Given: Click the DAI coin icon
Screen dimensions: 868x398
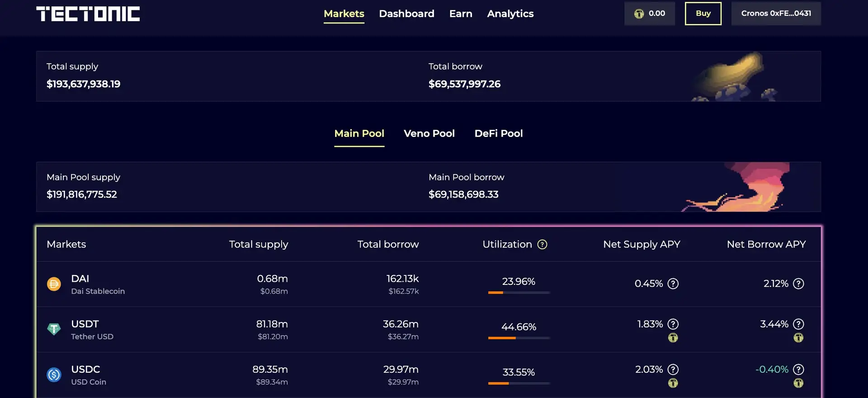Looking at the screenshot, I should tap(54, 284).
